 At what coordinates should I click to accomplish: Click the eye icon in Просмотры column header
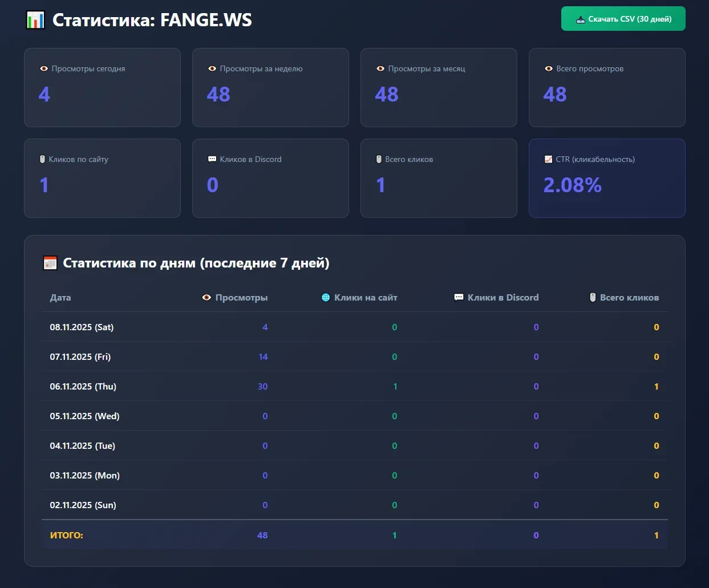pyautogui.click(x=206, y=297)
